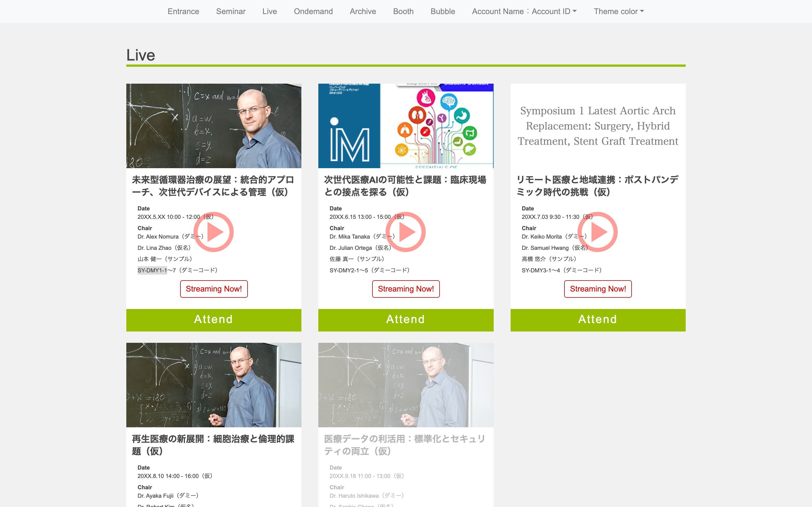
Task: Open the Seminar section
Action: coord(231,11)
